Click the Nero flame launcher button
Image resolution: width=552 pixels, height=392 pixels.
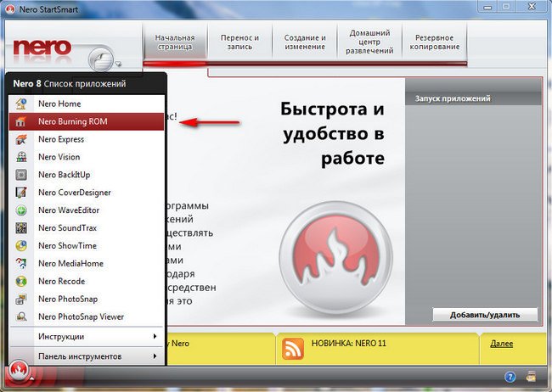19,371
